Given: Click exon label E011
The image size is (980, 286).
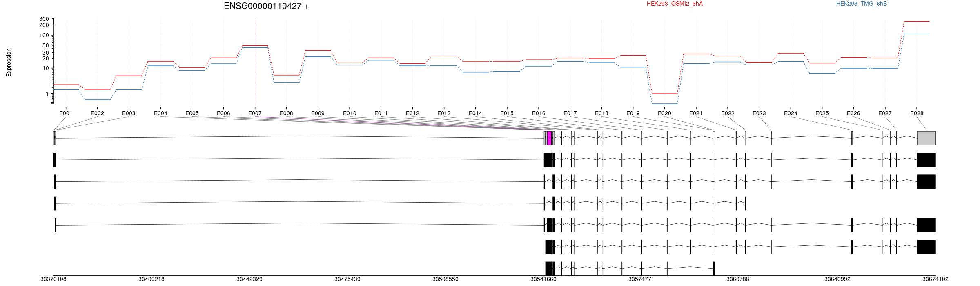Looking at the screenshot, I should coord(381,113).
